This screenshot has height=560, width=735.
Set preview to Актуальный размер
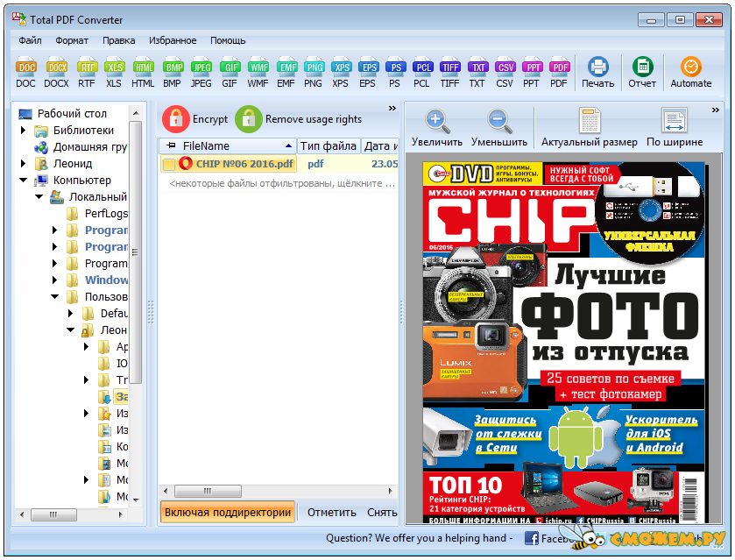pyautogui.click(x=590, y=128)
